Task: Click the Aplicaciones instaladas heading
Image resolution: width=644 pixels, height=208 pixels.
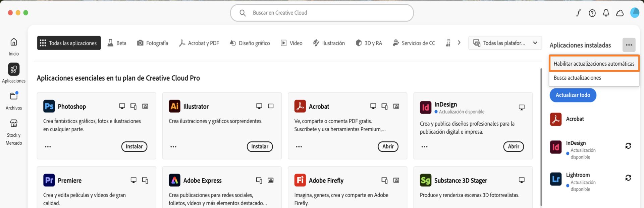Action: tap(580, 45)
